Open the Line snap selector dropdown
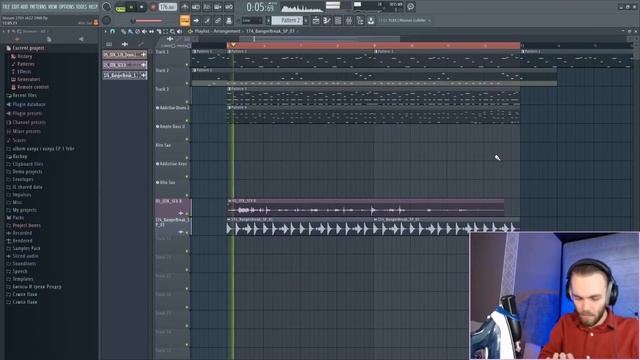The image size is (640, 360). coord(251,20)
